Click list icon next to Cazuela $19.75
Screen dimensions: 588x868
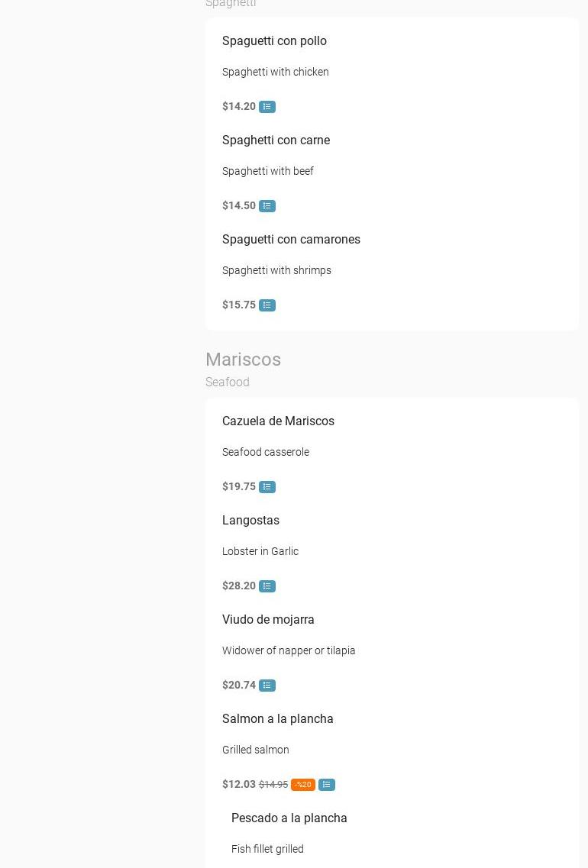click(x=267, y=487)
